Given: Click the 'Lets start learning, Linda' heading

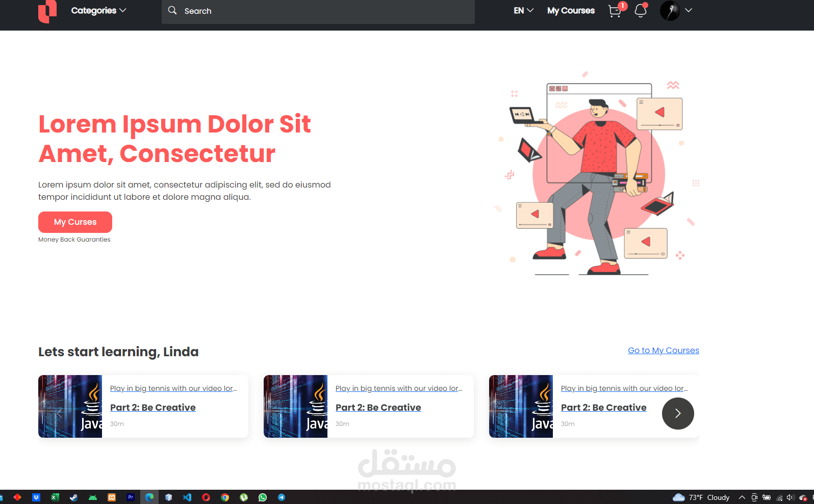Looking at the screenshot, I should click(x=118, y=352).
